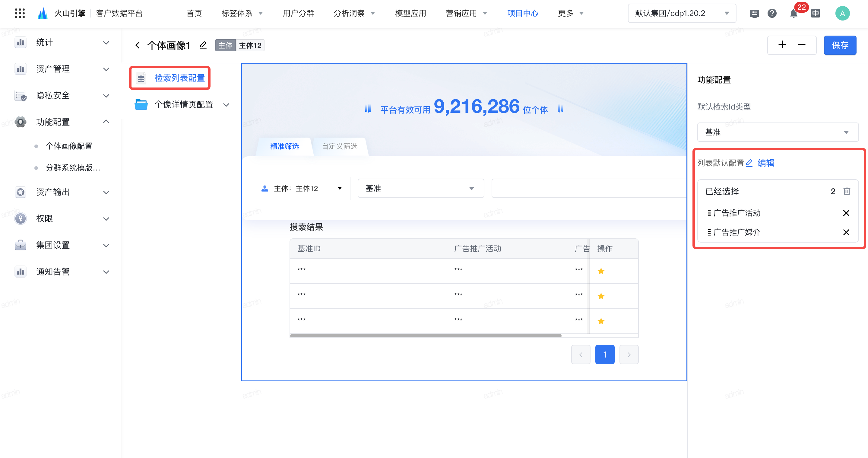Remove 广告推广媒介 with its X

[846, 232]
